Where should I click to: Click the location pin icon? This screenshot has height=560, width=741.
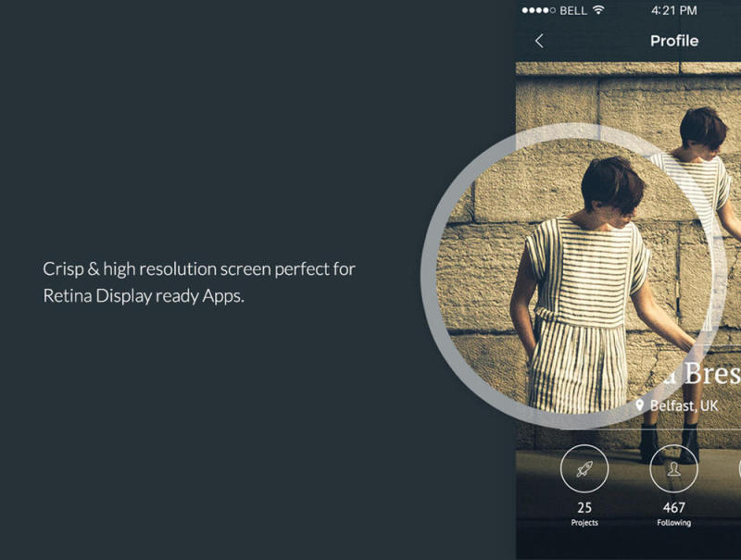[x=639, y=405]
